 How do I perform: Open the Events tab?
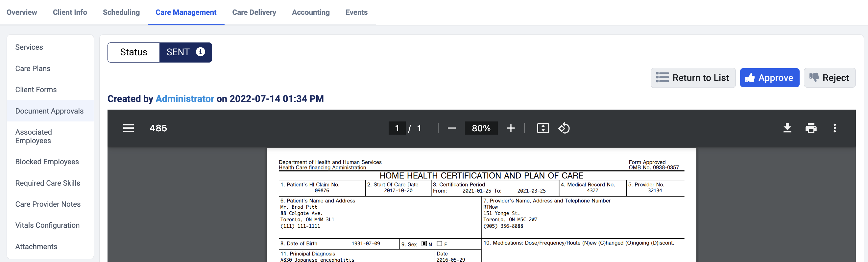click(356, 12)
